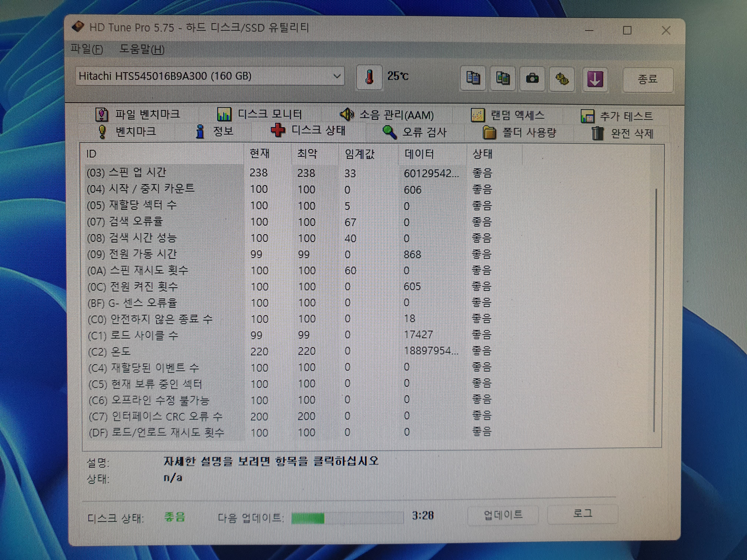Click the 25°C temperature reading
The width and height of the screenshot is (747, 560).
[x=398, y=76]
